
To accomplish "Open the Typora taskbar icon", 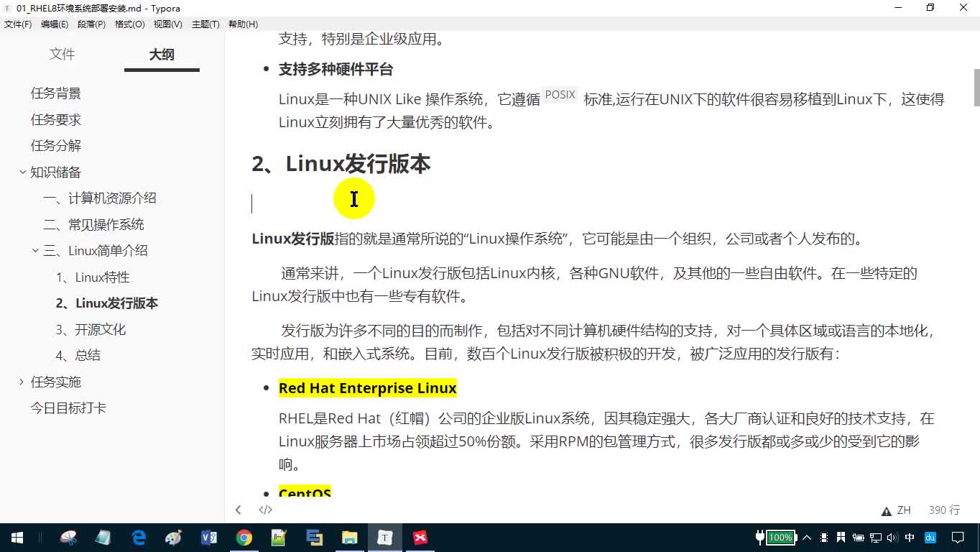I will pyautogui.click(x=385, y=538).
